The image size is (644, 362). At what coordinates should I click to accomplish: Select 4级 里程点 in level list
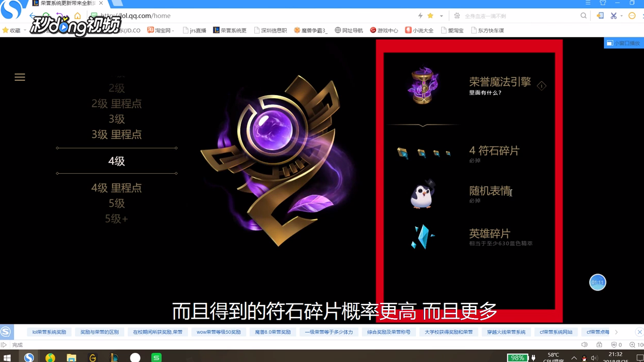pos(117,188)
